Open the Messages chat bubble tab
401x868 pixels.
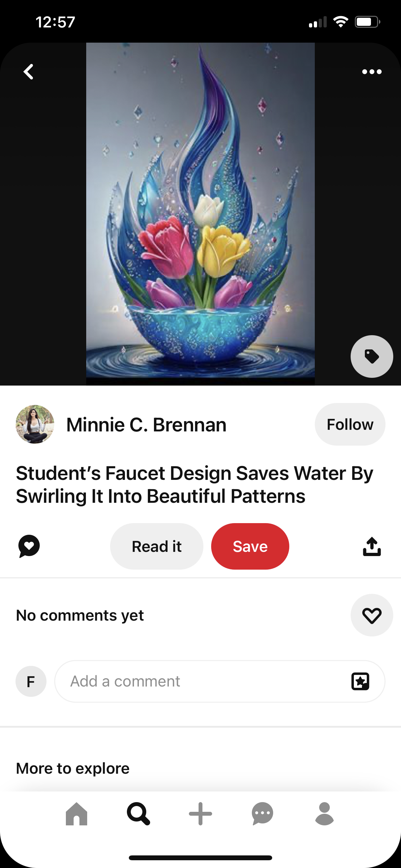coord(262,814)
